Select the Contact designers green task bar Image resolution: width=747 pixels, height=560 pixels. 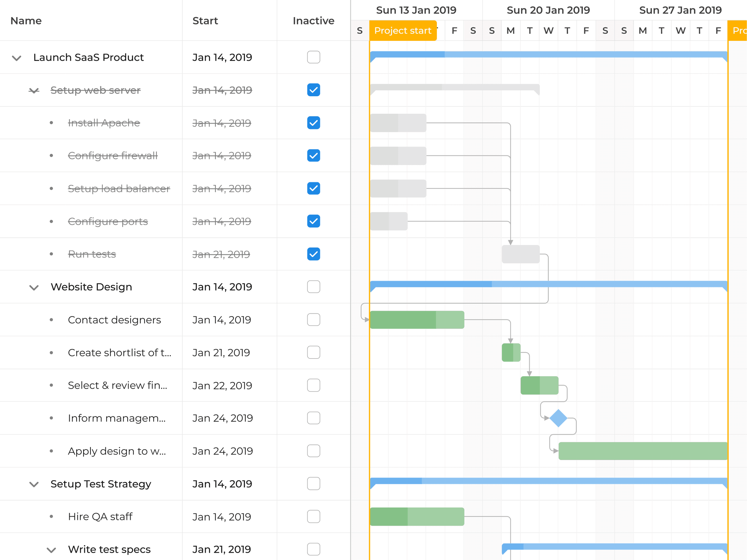(x=417, y=320)
